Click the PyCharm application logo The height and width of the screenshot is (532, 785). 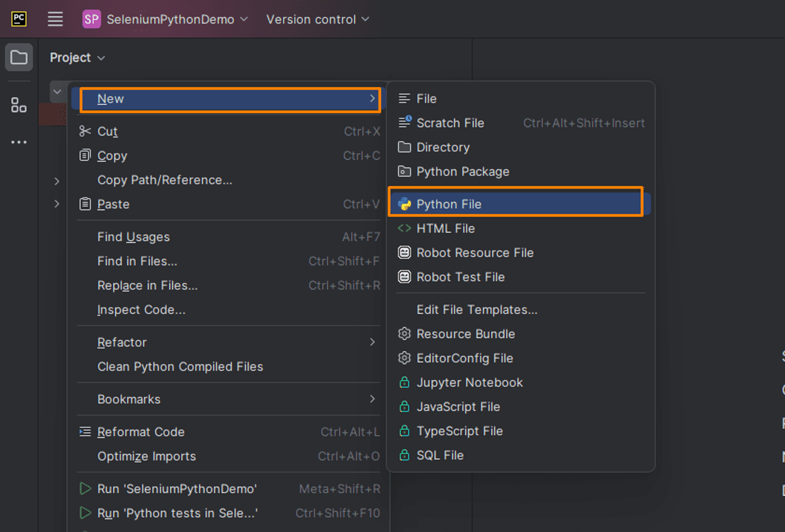point(19,19)
